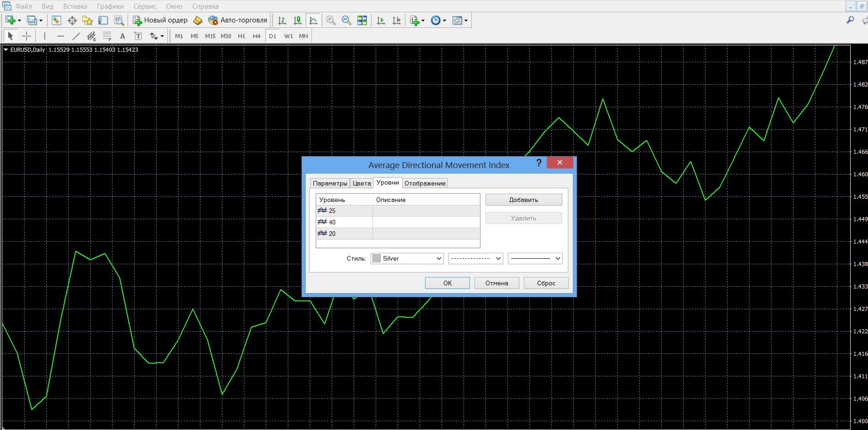Image resolution: width=868 pixels, height=430 pixels.
Task: Switch chart to candlesticks icon
Action: pos(297,20)
